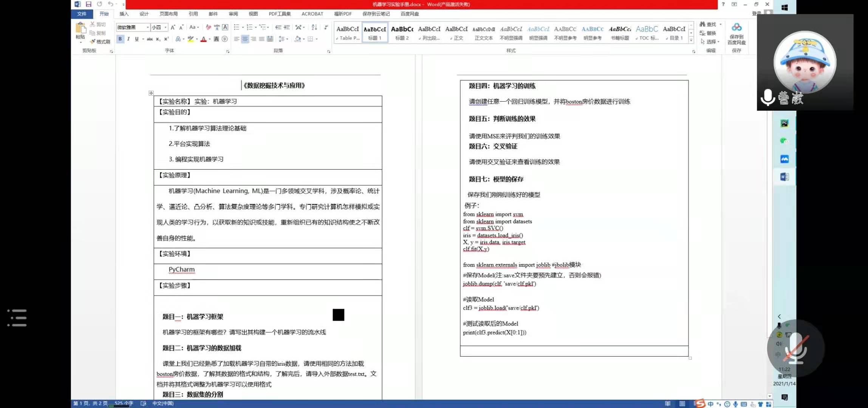The width and height of the screenshot is (868, 408).
Task: Switch to the Insert (插入) tab
Action: click(124, 14)
